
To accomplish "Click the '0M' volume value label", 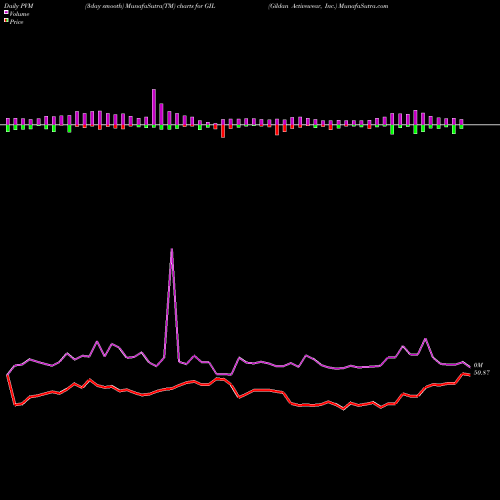I will (478, 365).
